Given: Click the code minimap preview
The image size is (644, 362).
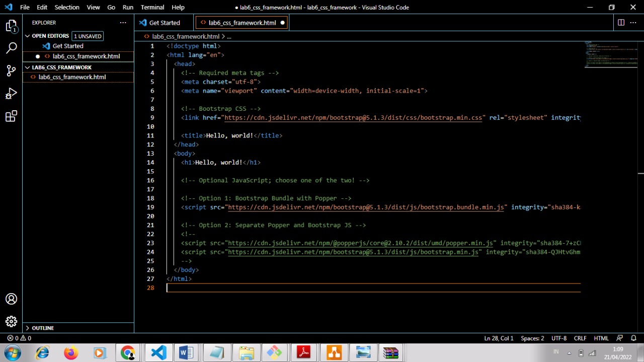Looking at the screenshot, I should tap(610, 54).
